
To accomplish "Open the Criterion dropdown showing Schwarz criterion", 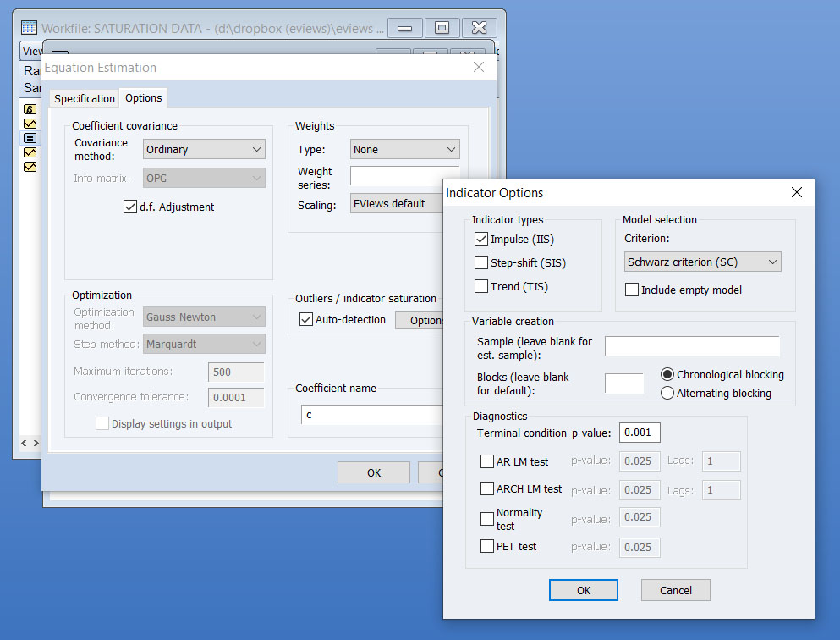I will click(702, 262).
